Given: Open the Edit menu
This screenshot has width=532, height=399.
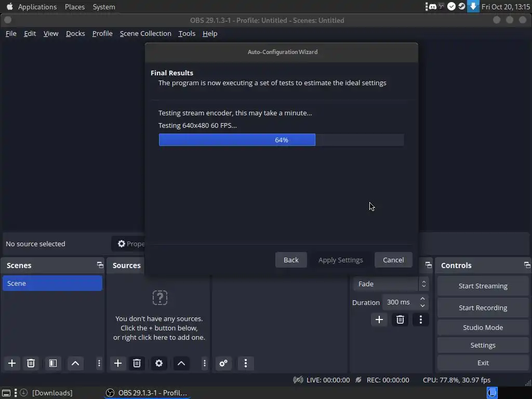Looking at the screenshot, I should point(30,34).
